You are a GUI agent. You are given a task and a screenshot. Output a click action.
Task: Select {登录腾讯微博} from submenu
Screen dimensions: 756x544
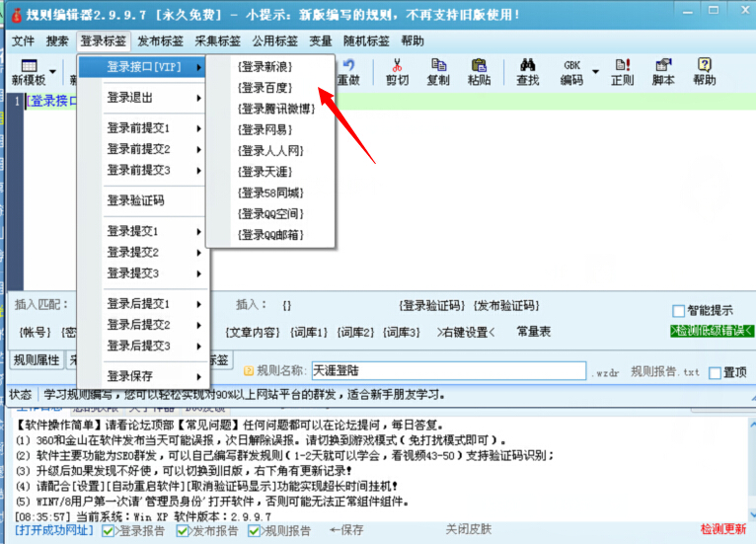click(x=271, y=109)
